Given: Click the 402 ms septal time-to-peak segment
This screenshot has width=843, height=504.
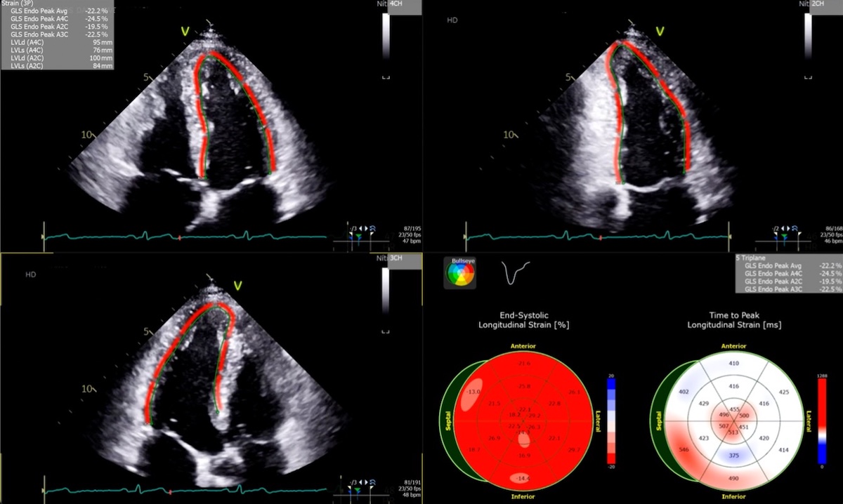Looking at the screenshot, I should (683, 392).
